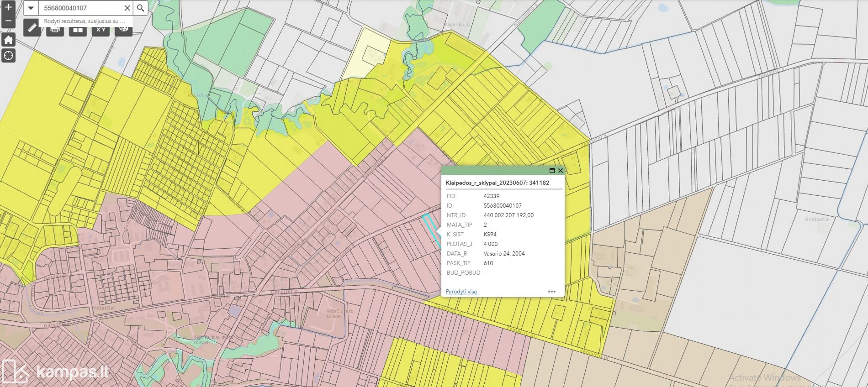Image resolution: width=868 pixels, height=387 pixels.
Task: Find my location on the map
Action: pyautogui.click(x=8, y=56)
